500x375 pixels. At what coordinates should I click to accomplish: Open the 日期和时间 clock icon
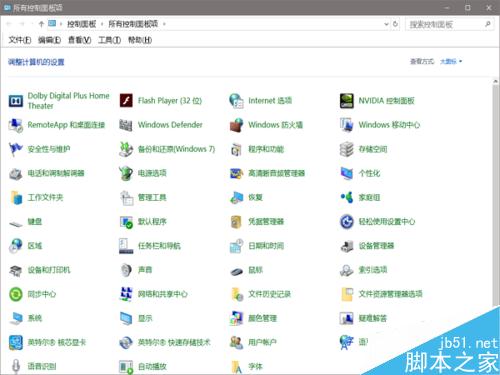pyautogui.click(x=236, y=246)
